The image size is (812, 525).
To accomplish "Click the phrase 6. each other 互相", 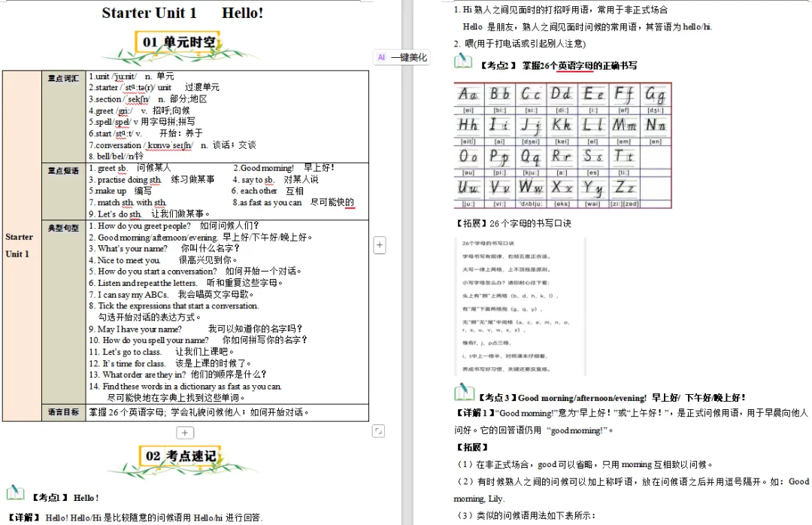I will pos(268,191).
